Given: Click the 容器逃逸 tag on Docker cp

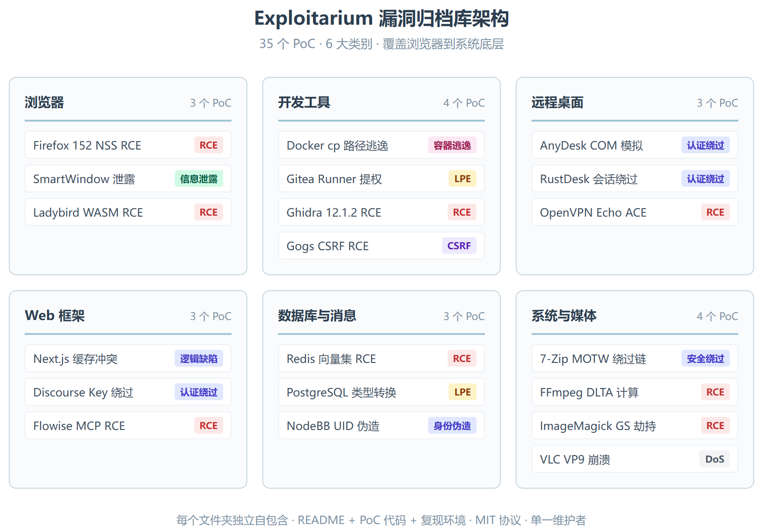Looking at the screenshot, I should (x=452, y=145).
